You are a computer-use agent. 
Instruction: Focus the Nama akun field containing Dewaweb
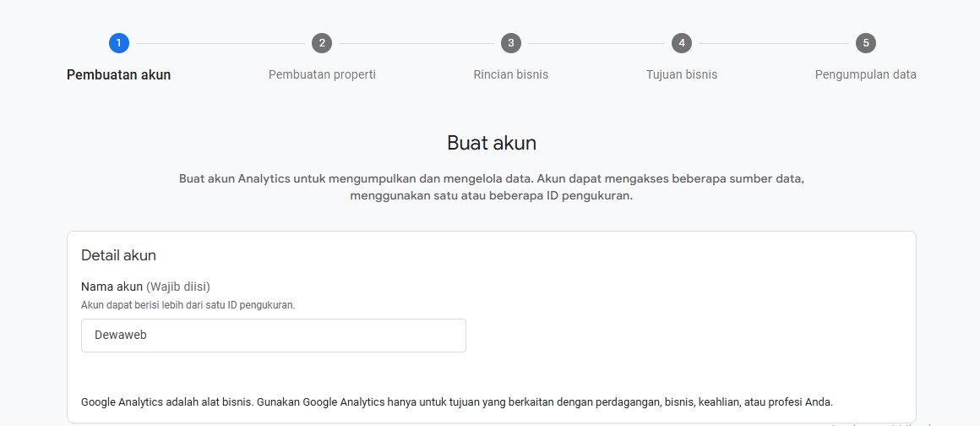[274, 336]
